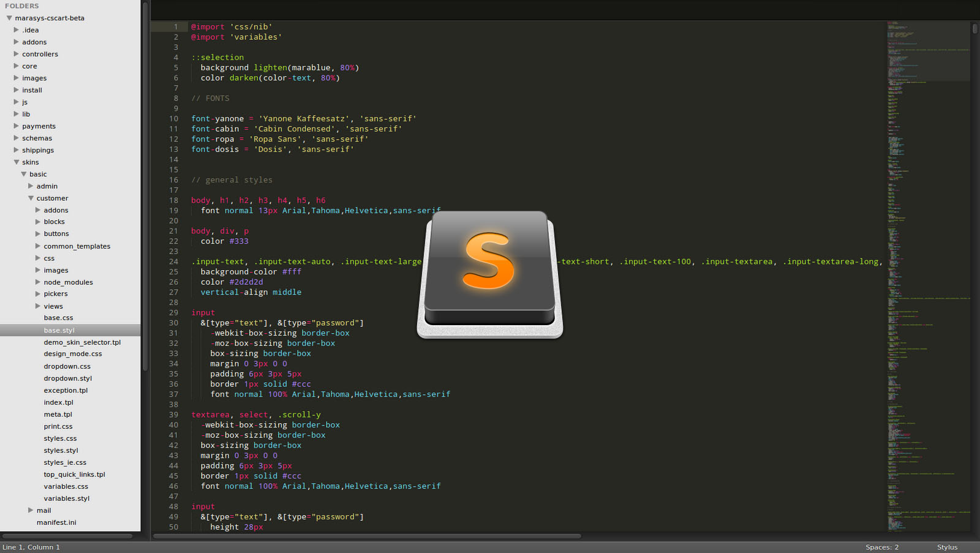This screenshot has width=980, height=553.
Task: Expand the lib folder arrow
Action: pyautogui.click(x=17, y=114)
